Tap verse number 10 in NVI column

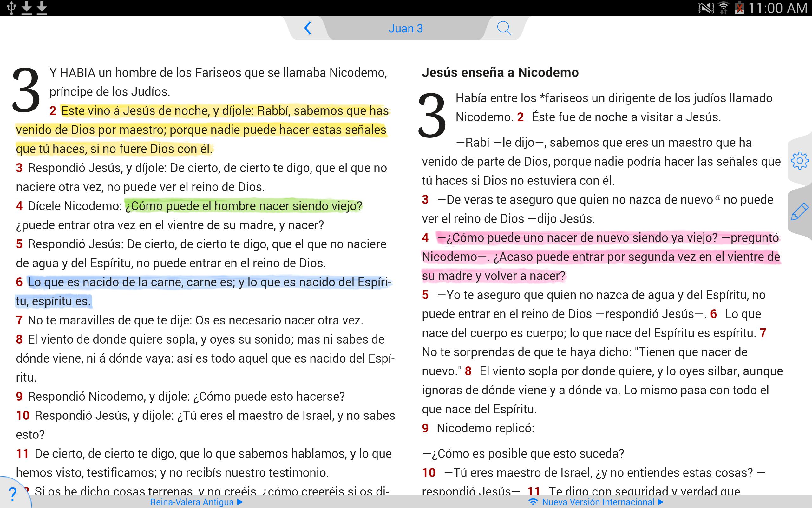pos(429,473)
